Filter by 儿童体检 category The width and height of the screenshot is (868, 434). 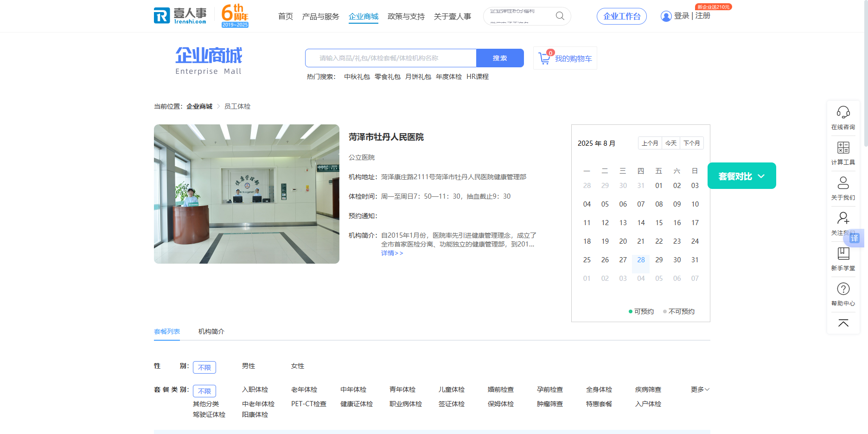[x=452, y=389]
